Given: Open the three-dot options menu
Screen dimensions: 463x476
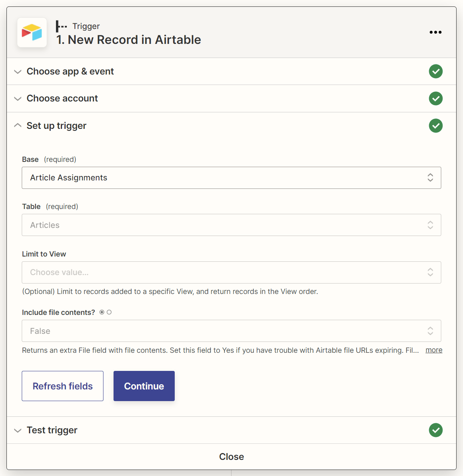Looking at the screenshot, I should point(436,32).
